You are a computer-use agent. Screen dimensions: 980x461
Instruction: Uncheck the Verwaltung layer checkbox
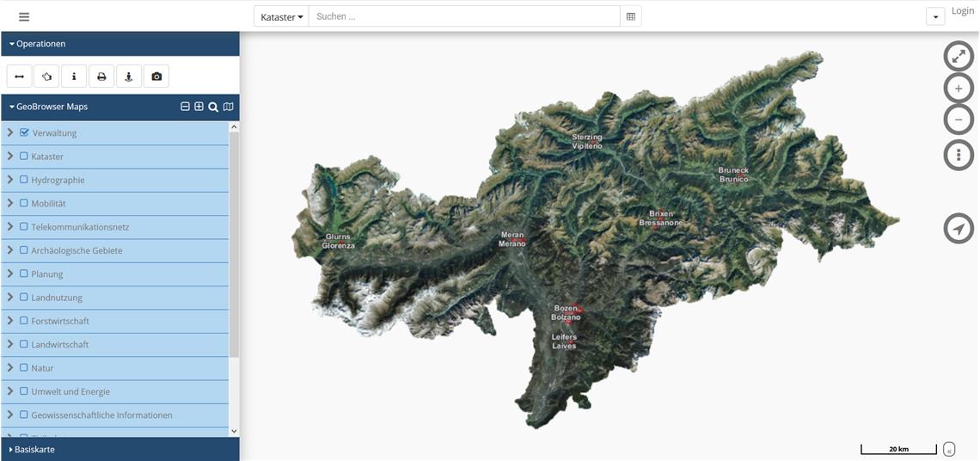[24, 132]
